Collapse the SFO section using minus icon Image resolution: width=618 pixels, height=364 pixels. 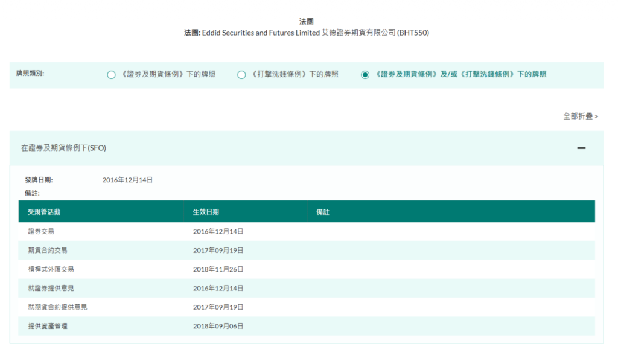pyautogui.click(x=581, y=148)
